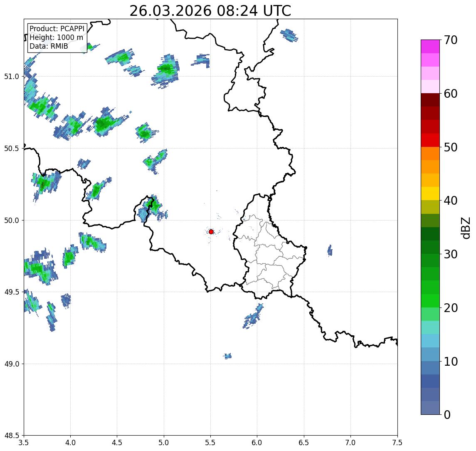Click the latitude tick label 49.0
476x451 pixels.
pos(12,364)
